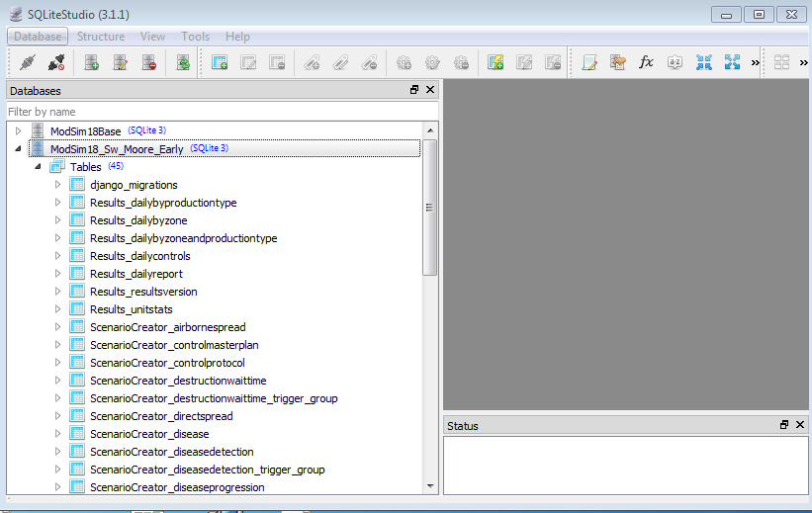Remove the selected database
Viewport: 812px width, 513px height.
(x=149, y=63)
